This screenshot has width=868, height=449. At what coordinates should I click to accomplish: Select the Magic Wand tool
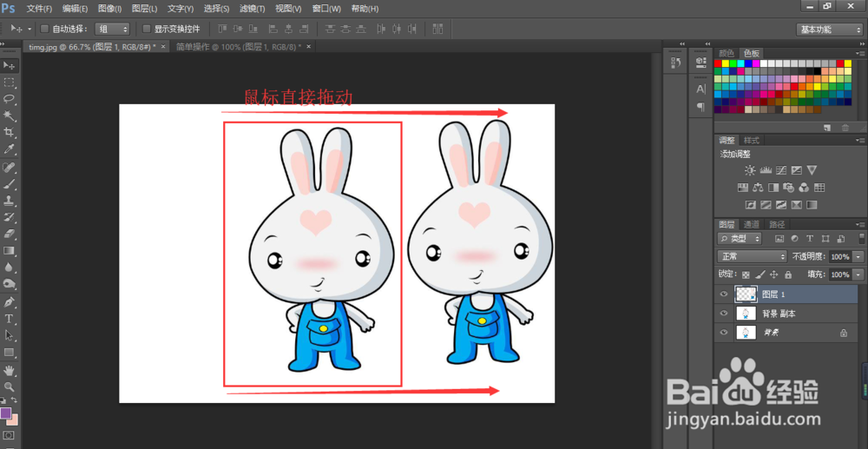coord(9,116)
